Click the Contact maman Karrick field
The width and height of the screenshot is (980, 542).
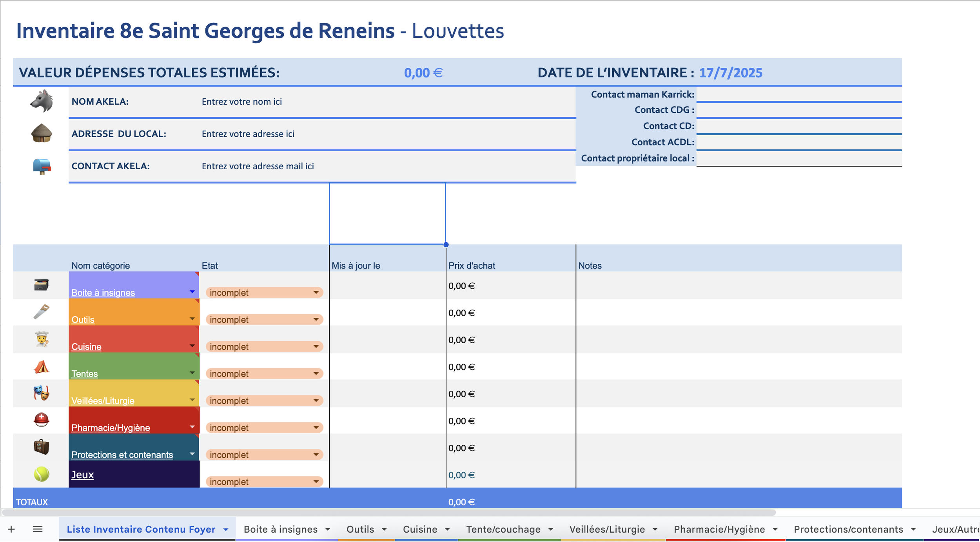pos(799,94)
